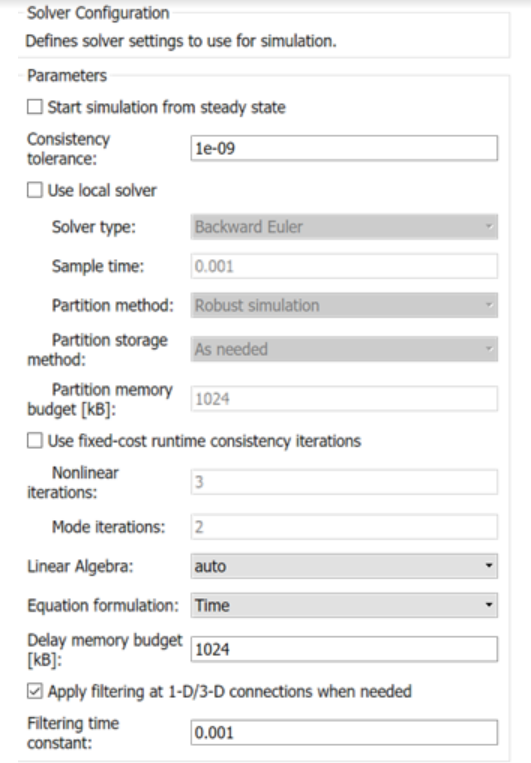Click the Consistency tolerance input field
Viewport: 531px width, 763px height.
click(344, 148)
